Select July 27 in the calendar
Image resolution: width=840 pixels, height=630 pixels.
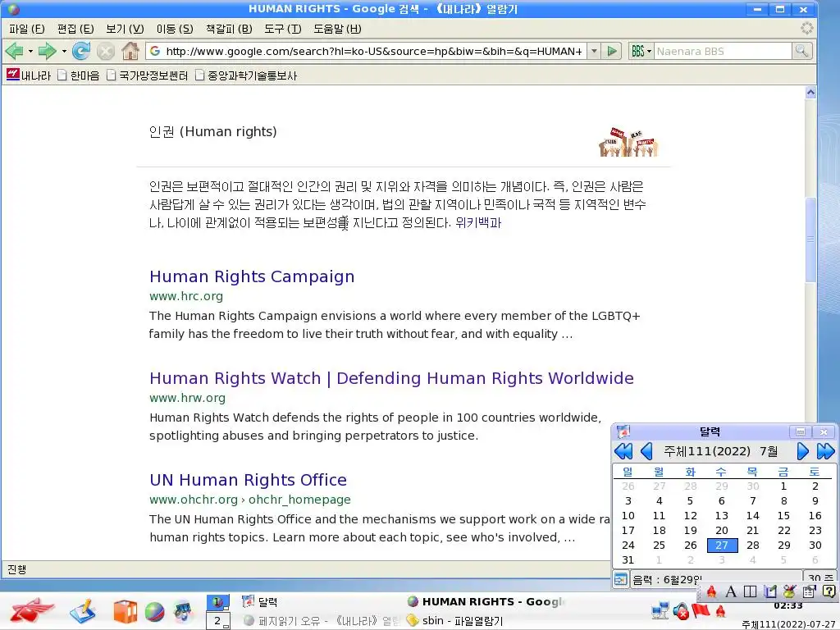click(722, 545)
